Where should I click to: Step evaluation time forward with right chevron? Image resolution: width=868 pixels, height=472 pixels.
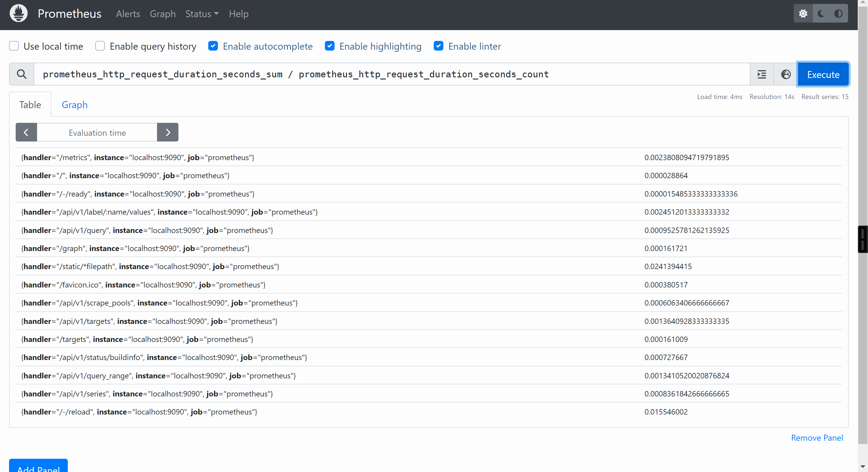point(168,132)
